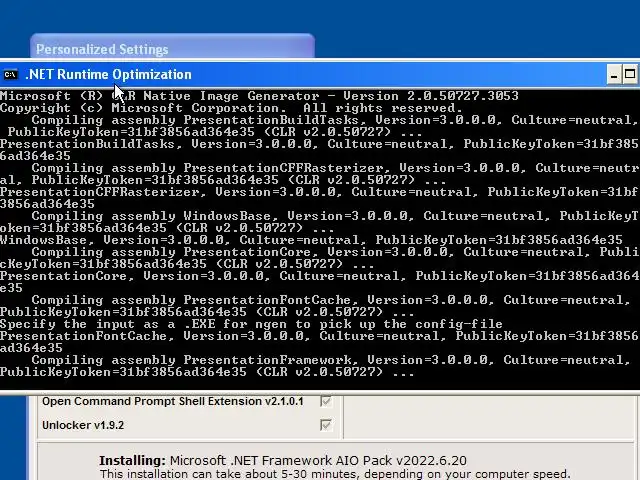Click the 'Compiling assembly PresentationCFFRasterizer' console line
This screenshot has width=640, height=480.
336,168
